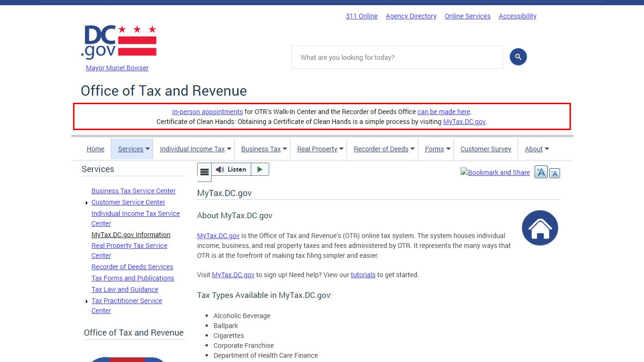Expand the Real Property dropdown arrow
644x362 pixels.
pos(341,149)
